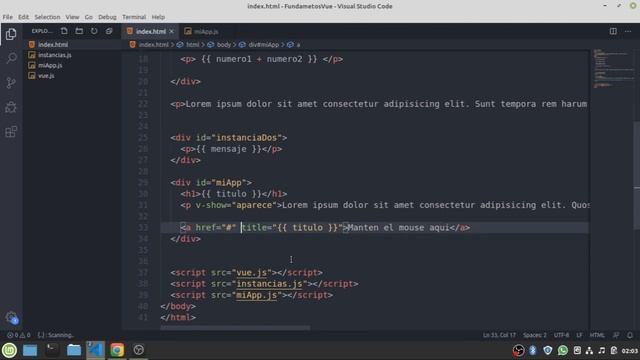Viewport: 640px width, 360px height.
Task: Open the Go menu
Action: point(89,17)
